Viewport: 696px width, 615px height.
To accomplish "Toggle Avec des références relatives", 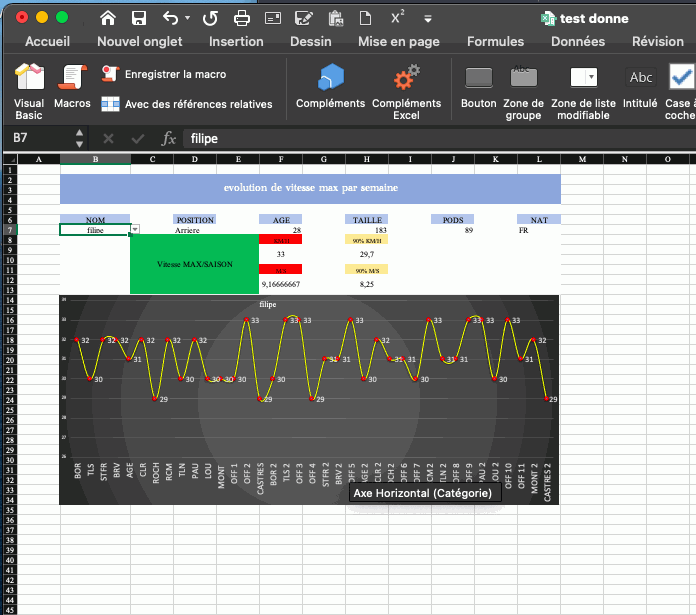I will click(x=187, y=104).
